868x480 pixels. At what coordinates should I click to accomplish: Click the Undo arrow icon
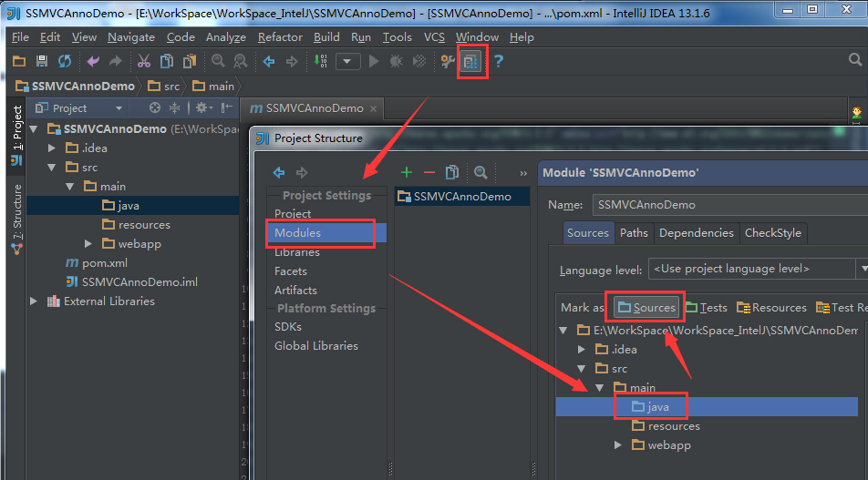pos(93,61)
